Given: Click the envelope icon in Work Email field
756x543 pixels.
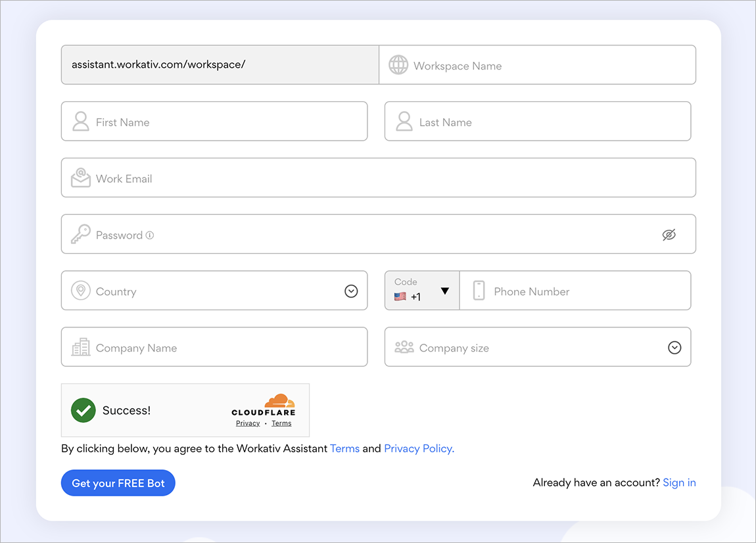Looking at the screenshot, I should [81, 178].
